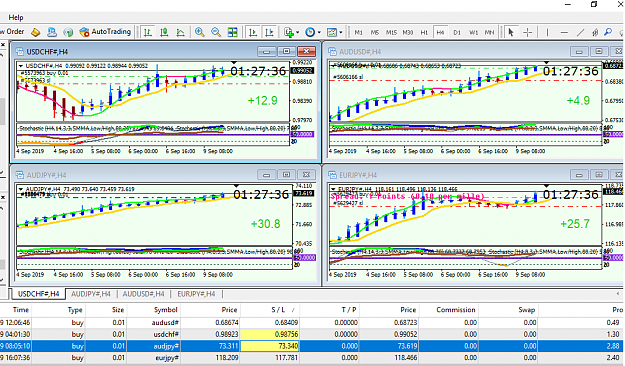Image resolution: width=625 pixels, height=366 pixels.
Task: Sort trades by Swap column header
Action: point(509,310)
